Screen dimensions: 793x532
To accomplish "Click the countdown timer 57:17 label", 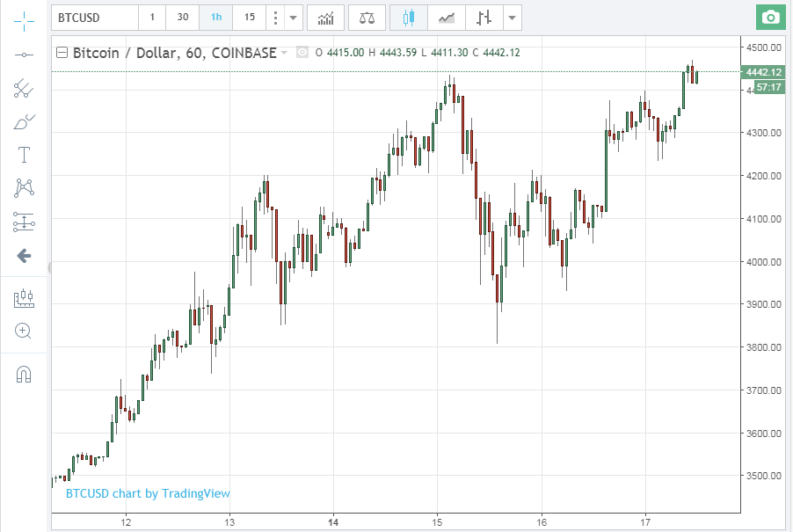I will pyautogui.click(x=768, y=87).
